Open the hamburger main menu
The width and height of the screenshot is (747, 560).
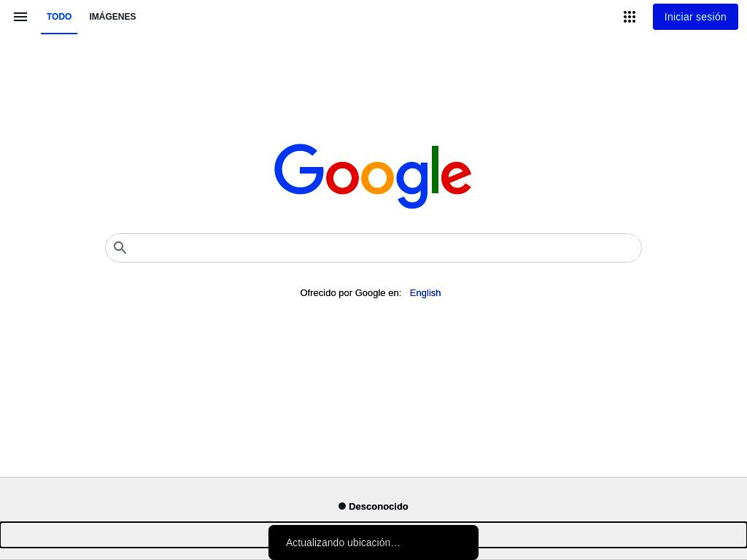(x=20, y=17)
